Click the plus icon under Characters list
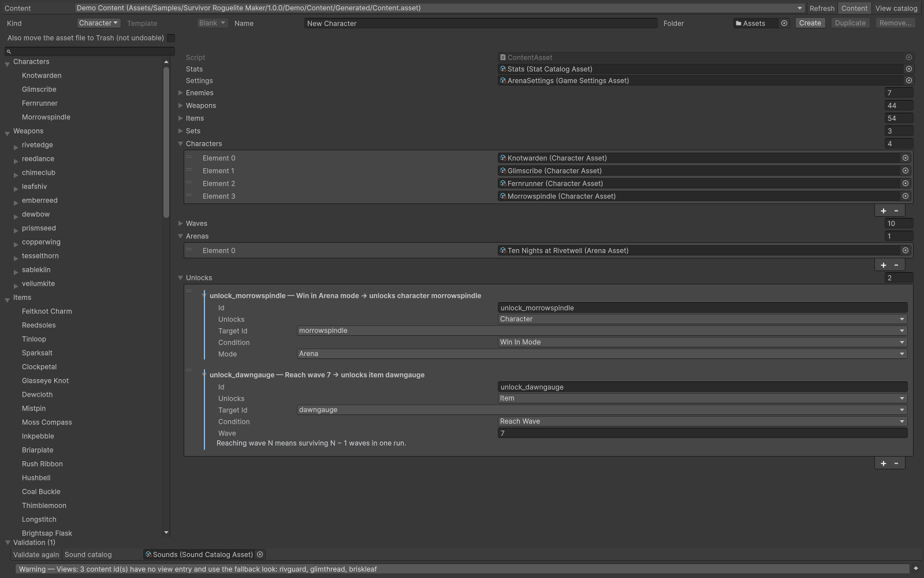 (883, 211)
